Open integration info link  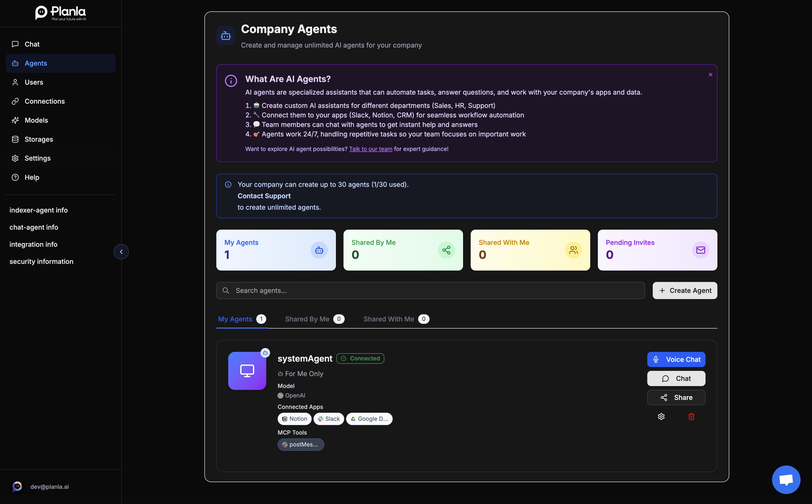pyautogui.click(x=33, y=244)
